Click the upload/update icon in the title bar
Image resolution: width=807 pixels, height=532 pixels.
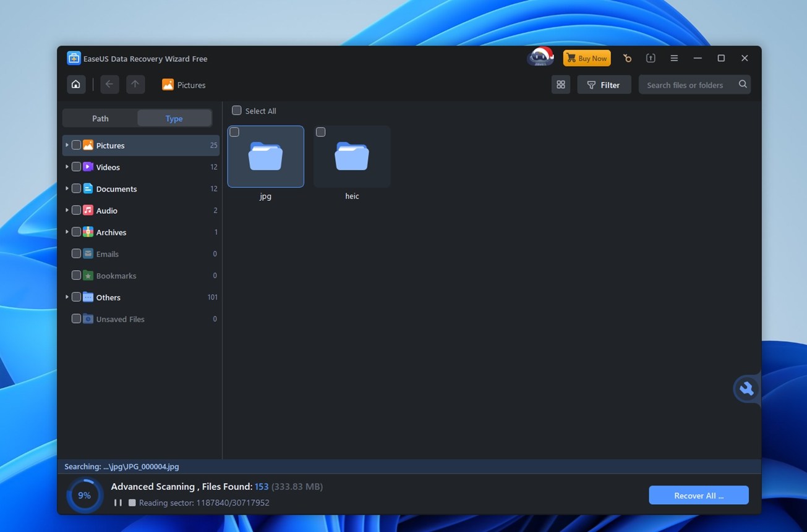651,58
